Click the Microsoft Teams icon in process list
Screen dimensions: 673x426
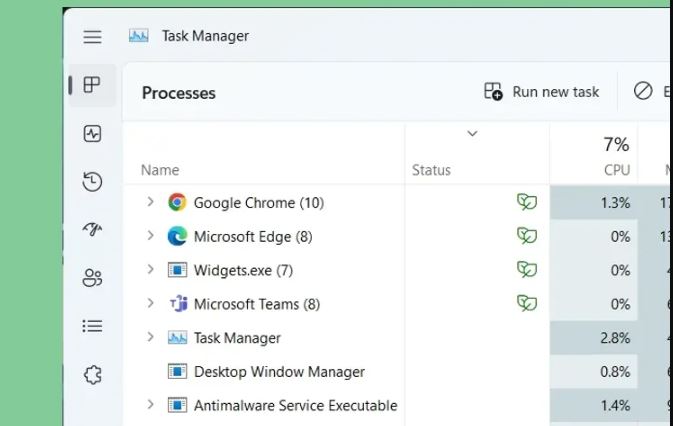click(178, 304)
